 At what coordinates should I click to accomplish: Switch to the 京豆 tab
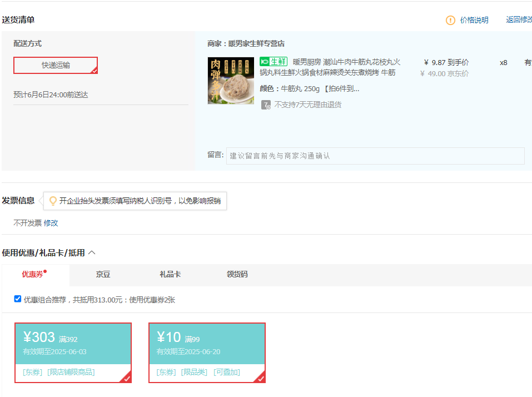point(103,274)
